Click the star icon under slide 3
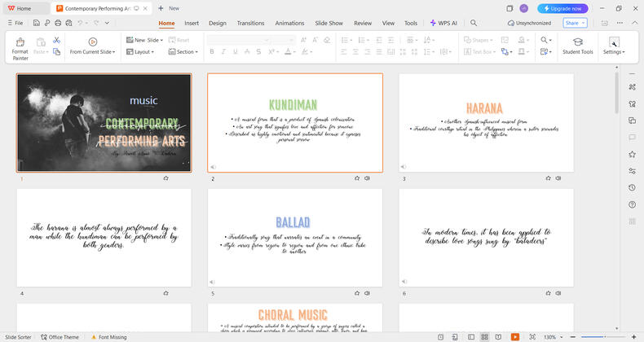The height and width of the screenshot is (342, 644). [x=549, y=178]
